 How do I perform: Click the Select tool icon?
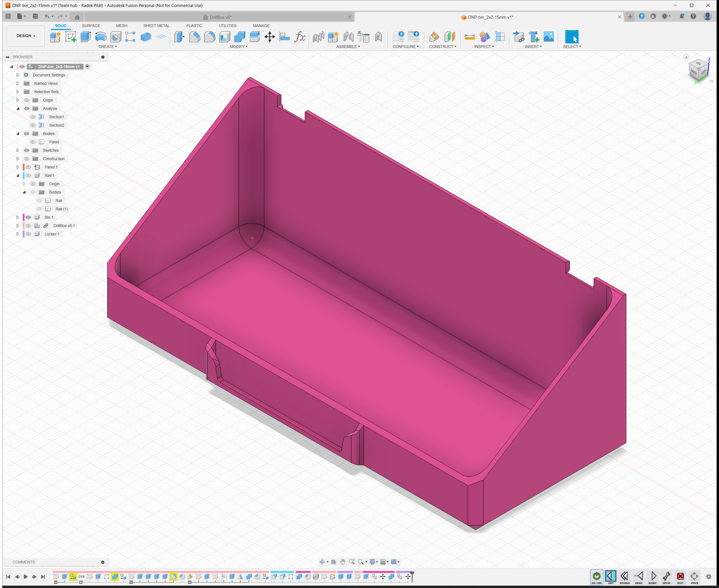point(572,37)
